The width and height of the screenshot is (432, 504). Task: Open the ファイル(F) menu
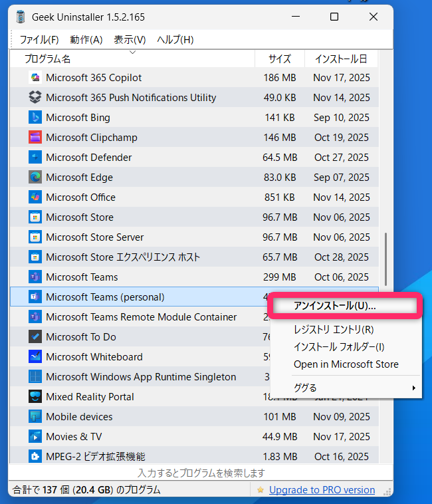click(39, 40)
